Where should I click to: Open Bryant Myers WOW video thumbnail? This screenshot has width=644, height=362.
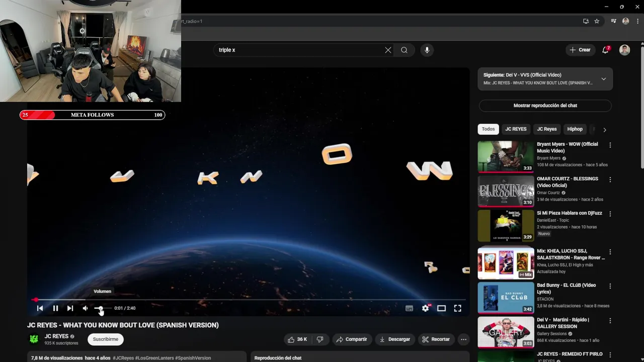tap(506, 156)
